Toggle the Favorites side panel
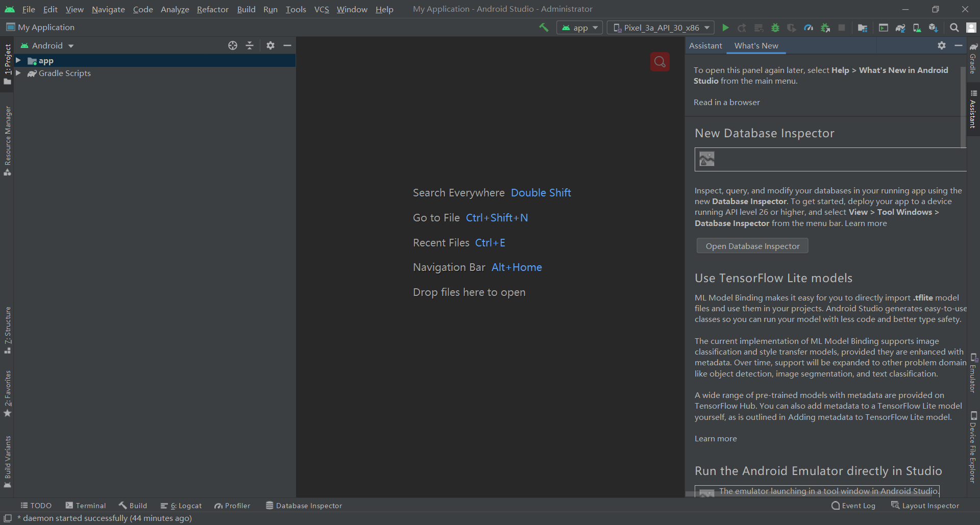This screenshot has width=980, height=525. click(7, 393)
